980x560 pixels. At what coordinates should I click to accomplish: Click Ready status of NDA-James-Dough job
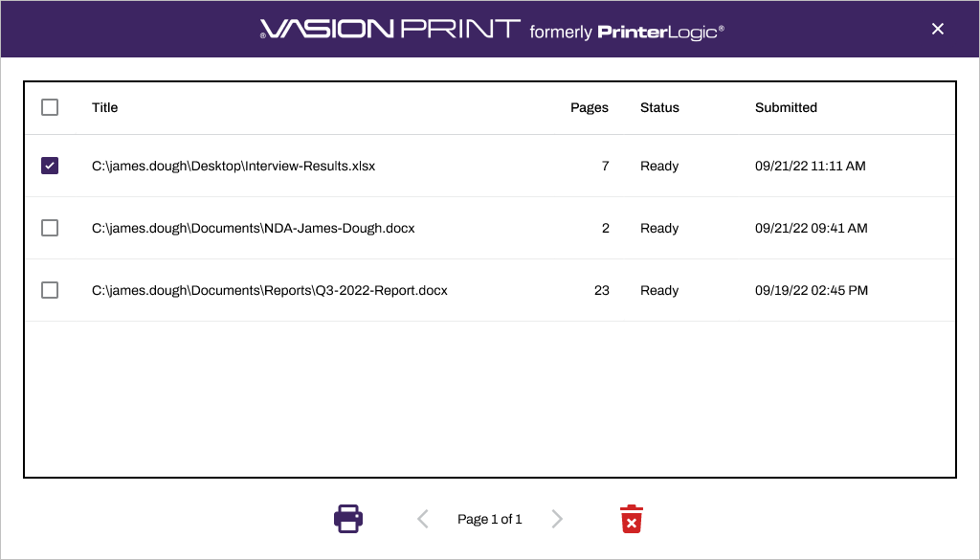(659, 228)
